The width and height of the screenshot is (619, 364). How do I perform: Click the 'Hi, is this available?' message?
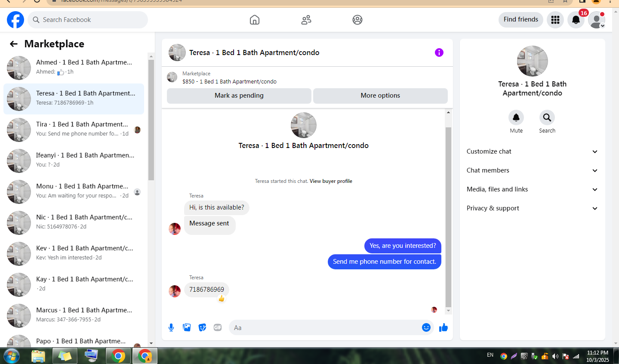pyautogui.click(x=217, y=207)
